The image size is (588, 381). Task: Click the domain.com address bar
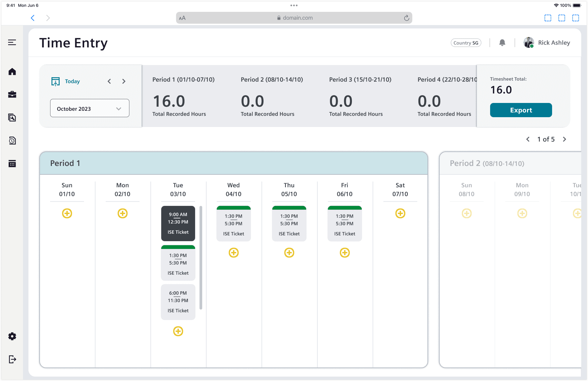point(294,18)
